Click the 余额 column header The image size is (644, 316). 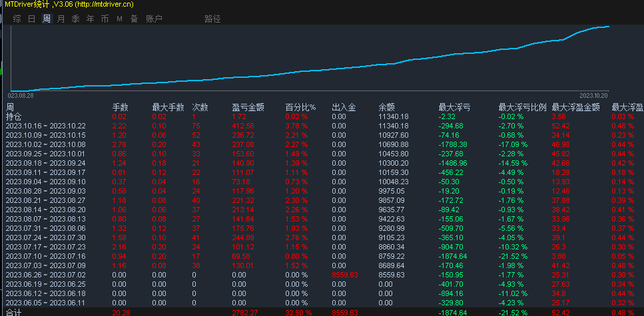386,108
